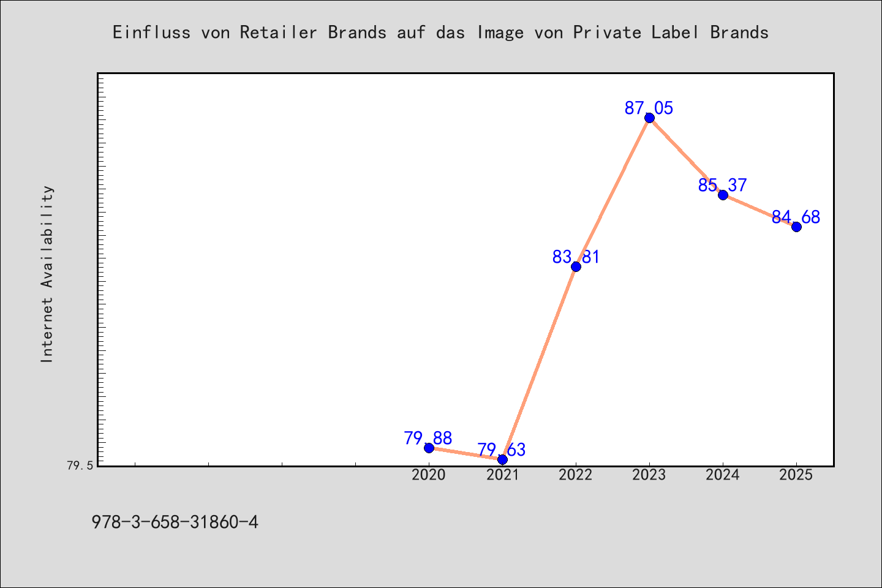Click the value label 87.05
This screenshot has height=588, width=882.
tap(649, 108)
